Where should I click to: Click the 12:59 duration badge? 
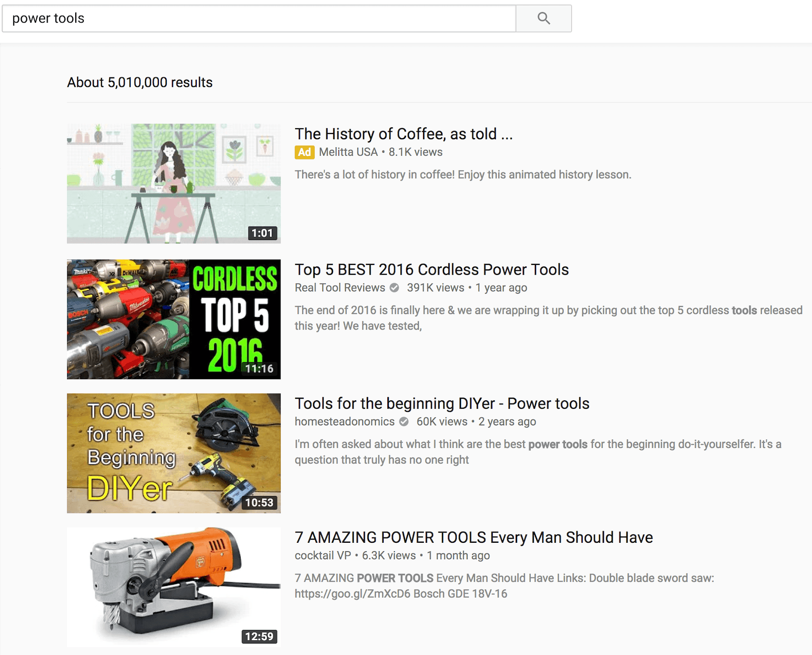[259, 637]
